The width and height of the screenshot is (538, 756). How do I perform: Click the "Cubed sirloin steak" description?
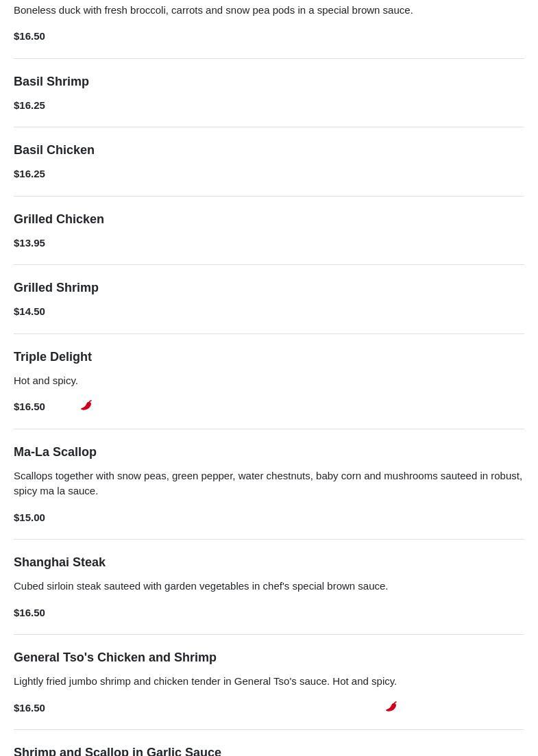[x=201, y=585]
